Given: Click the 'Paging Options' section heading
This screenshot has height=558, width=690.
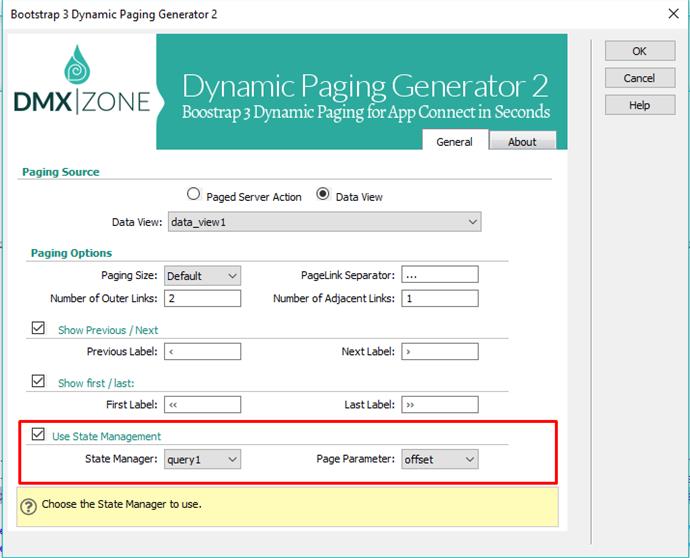Looking at the screenshot, I should pyautogui.click(x=71, y=253).
